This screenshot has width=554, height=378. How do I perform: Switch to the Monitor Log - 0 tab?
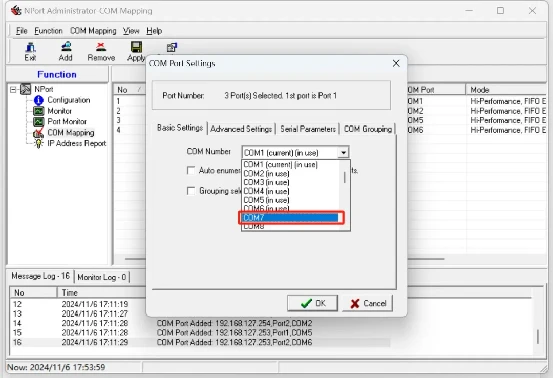tap(102, 277)
